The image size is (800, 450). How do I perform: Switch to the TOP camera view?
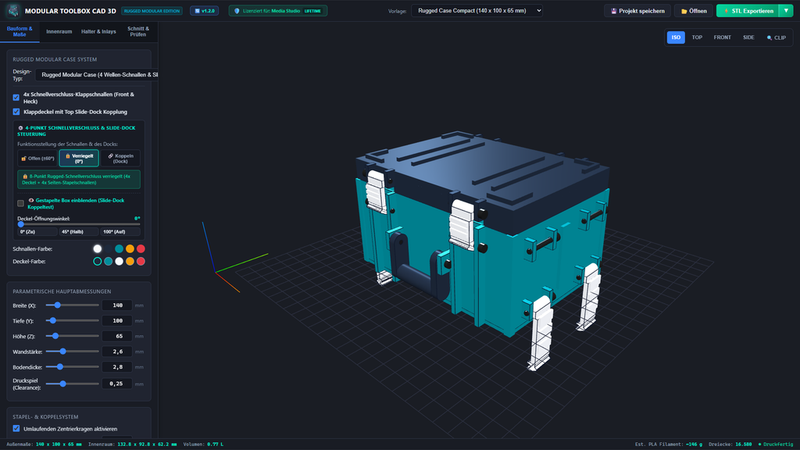697,38
